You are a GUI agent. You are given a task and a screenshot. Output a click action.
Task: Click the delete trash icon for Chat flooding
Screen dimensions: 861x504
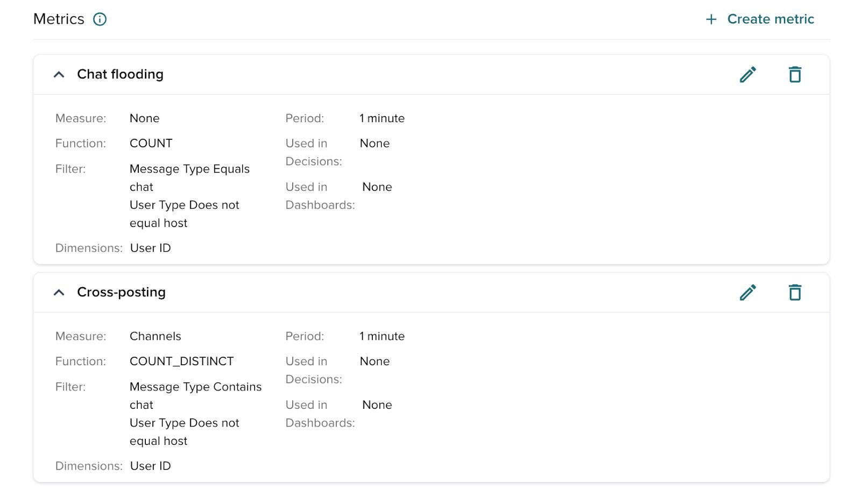(795, 75)
